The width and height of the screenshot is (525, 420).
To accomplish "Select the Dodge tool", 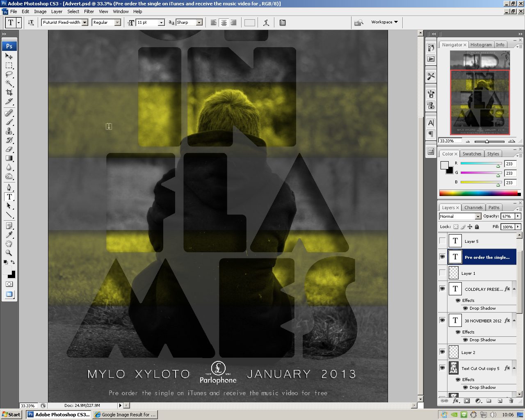I will tap(9, 176).
